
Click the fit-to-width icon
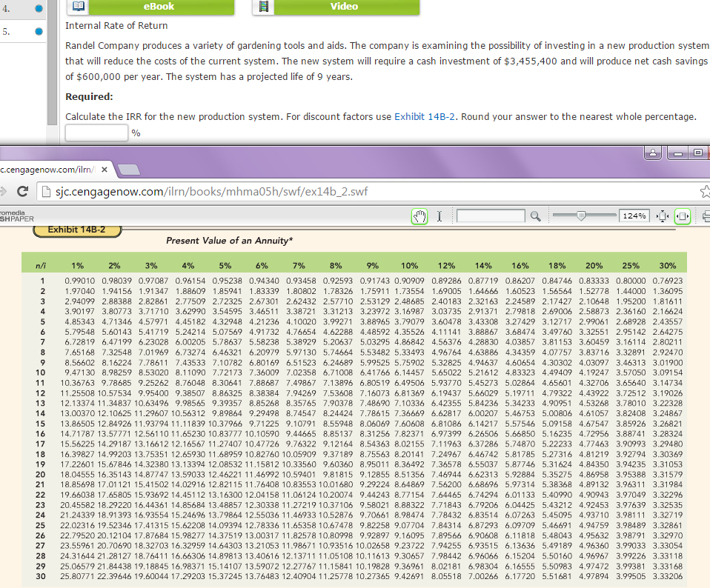[683, 216]
